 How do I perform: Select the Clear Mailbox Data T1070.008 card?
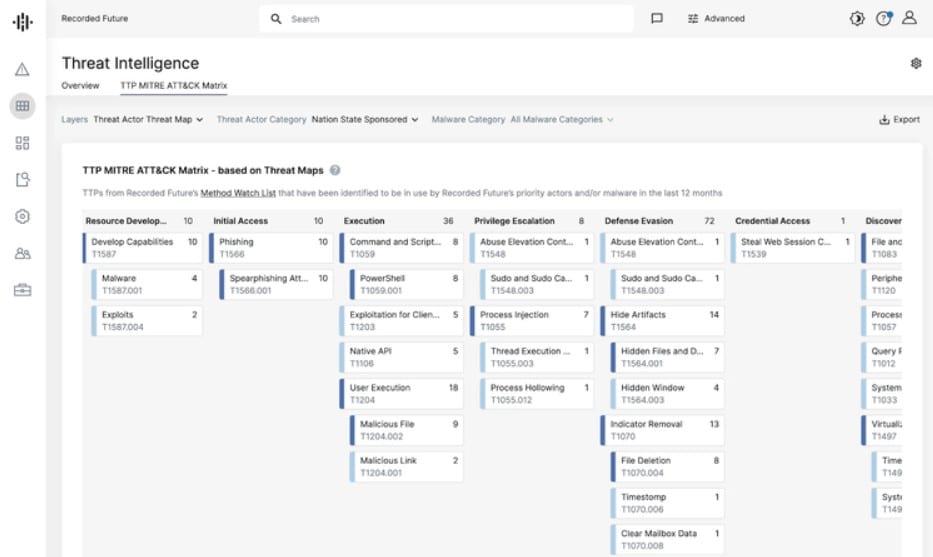pyautogui.click(x=667, y=539)
